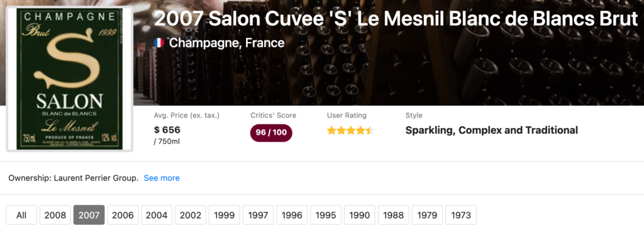View the 1990 vintage
Viewport: 644px width, 233px height.
click(x=359, y=215)
